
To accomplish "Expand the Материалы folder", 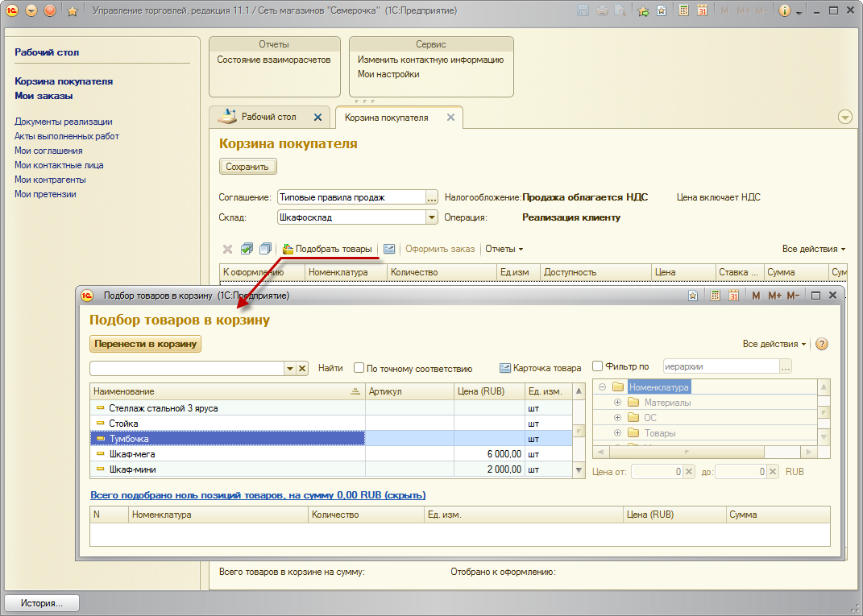I will (617, 403).
